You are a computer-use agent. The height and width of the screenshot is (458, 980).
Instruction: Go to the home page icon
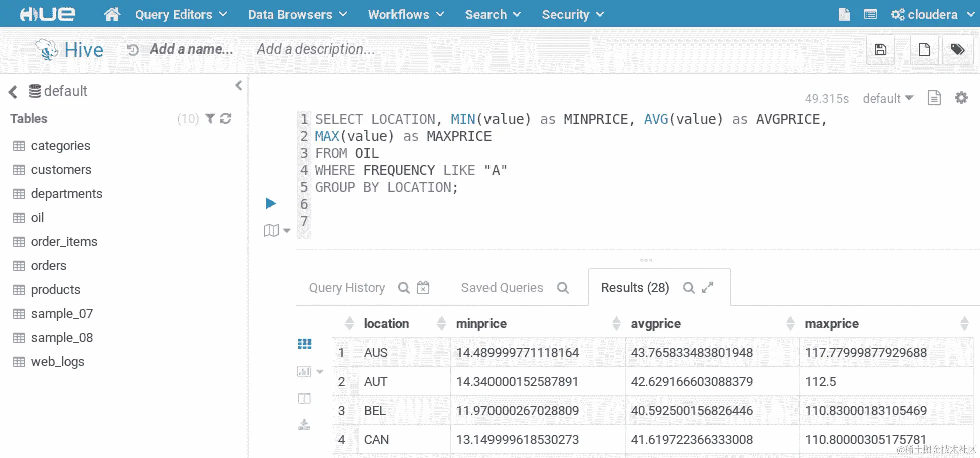[112, 14]
